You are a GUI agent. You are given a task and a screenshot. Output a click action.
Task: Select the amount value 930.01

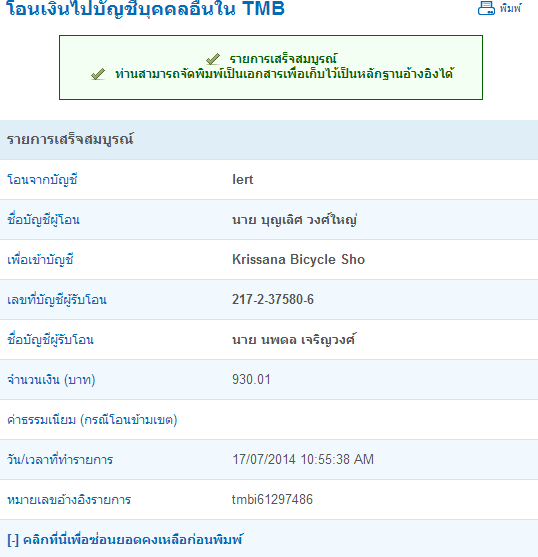point(251,379)
